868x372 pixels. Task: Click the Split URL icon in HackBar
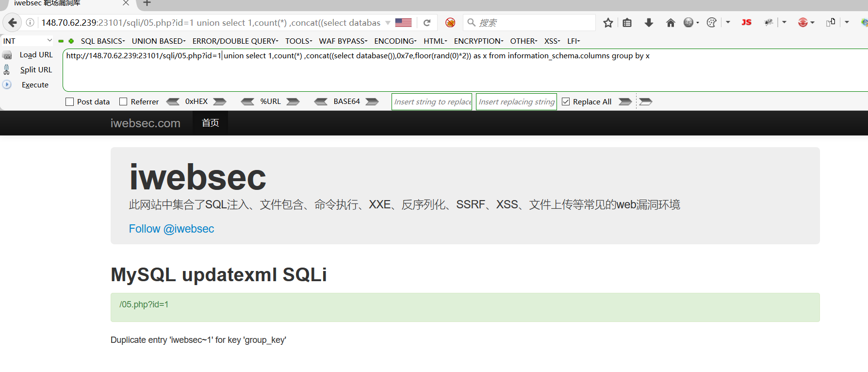coord(7,70)
